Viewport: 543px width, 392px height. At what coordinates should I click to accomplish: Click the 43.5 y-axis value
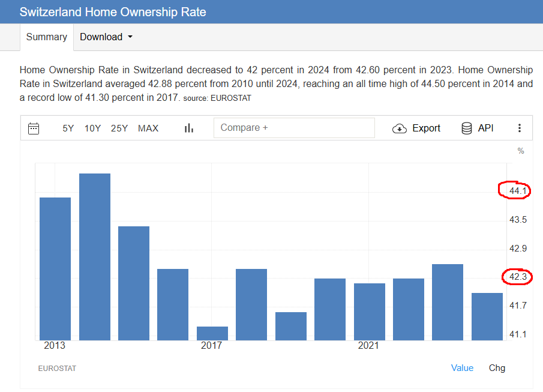click(518, 220)
